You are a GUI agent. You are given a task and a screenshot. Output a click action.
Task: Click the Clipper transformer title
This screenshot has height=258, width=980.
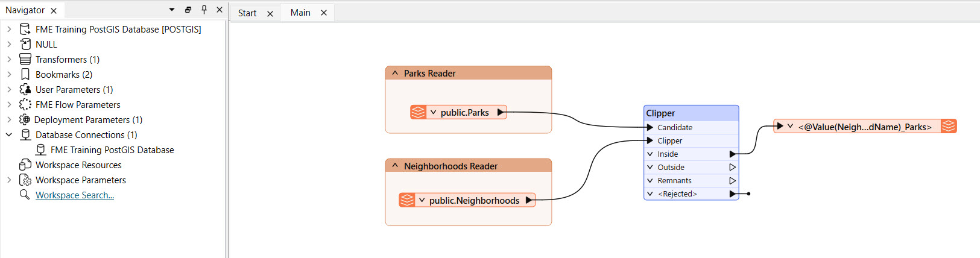click(x=661, y=113)
